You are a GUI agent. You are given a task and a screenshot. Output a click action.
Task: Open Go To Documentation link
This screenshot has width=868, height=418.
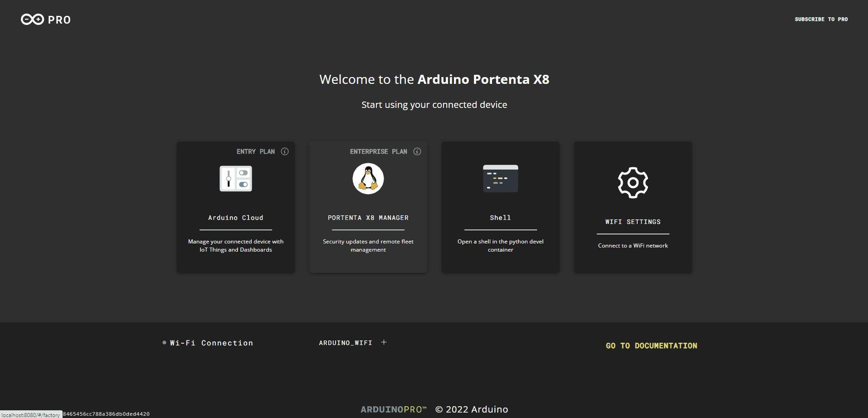pos(651,346)
